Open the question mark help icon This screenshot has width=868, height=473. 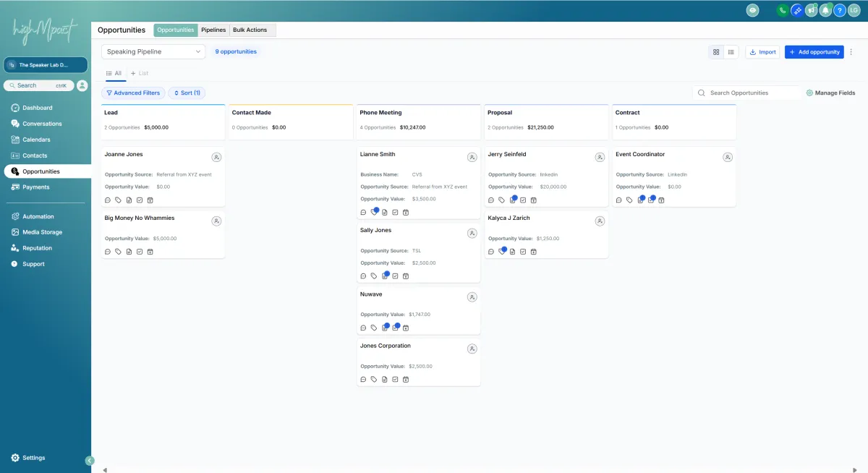(x=839, y=10)
